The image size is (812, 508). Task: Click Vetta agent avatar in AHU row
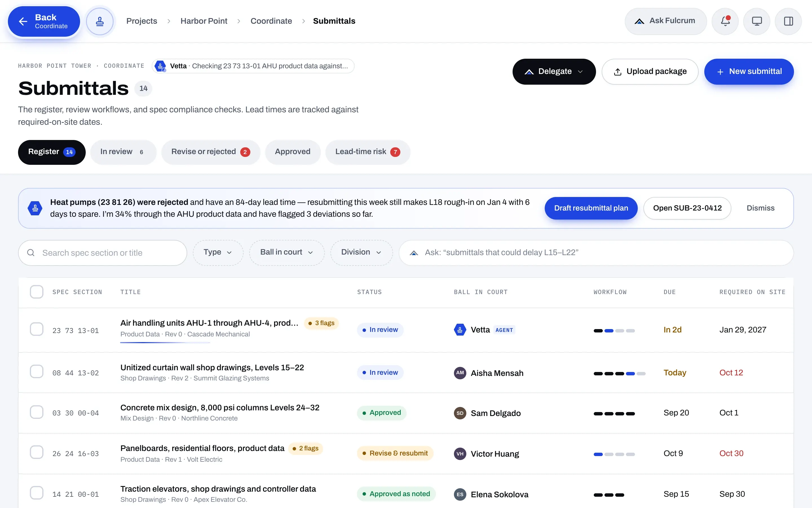(x=460, y=330)
